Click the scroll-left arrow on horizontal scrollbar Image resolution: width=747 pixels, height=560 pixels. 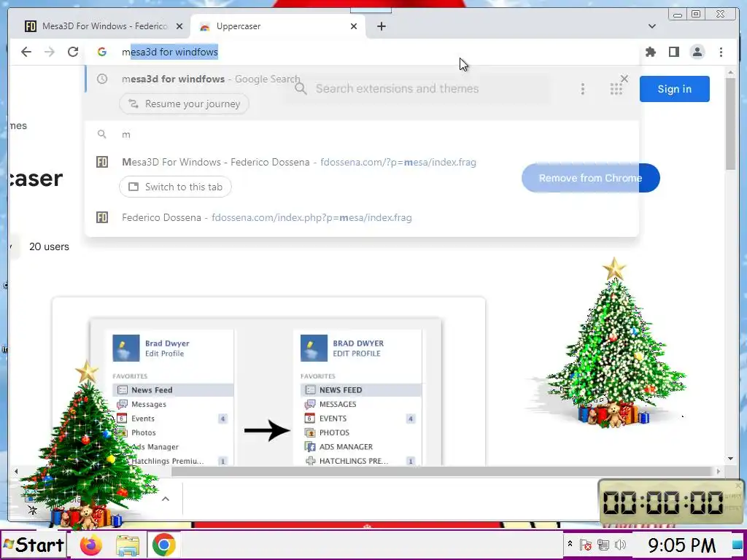click(x=16, y=472)
